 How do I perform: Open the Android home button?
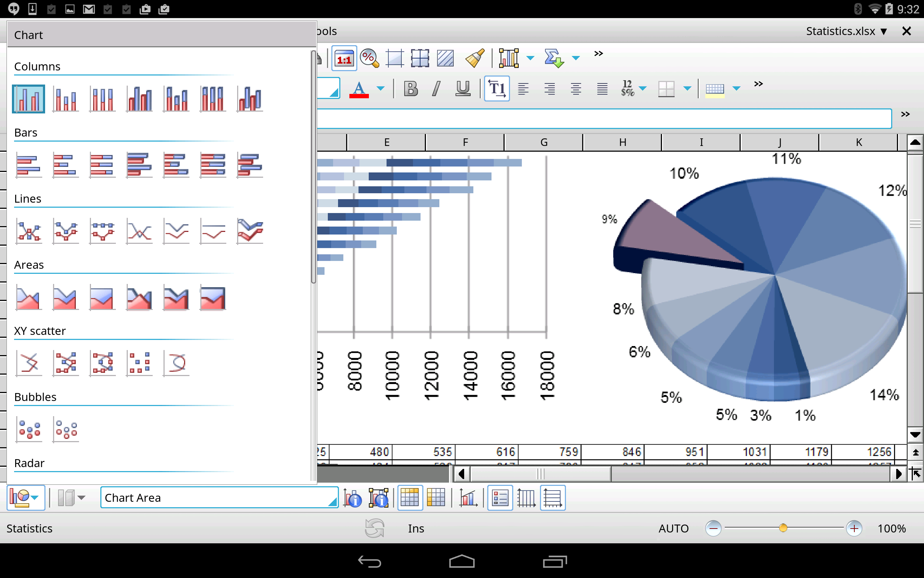[x=462, y=561]
